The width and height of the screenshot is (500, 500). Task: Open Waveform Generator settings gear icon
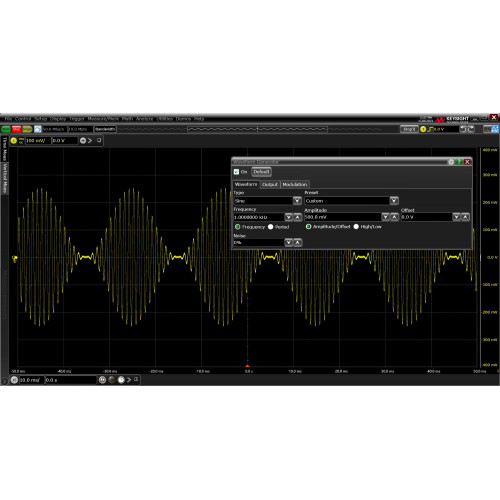coord(451,162)
